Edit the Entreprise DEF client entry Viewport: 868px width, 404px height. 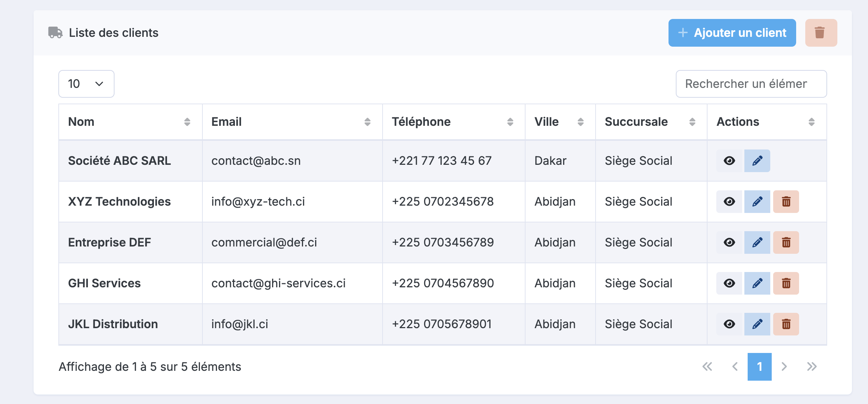pos(757,242)
